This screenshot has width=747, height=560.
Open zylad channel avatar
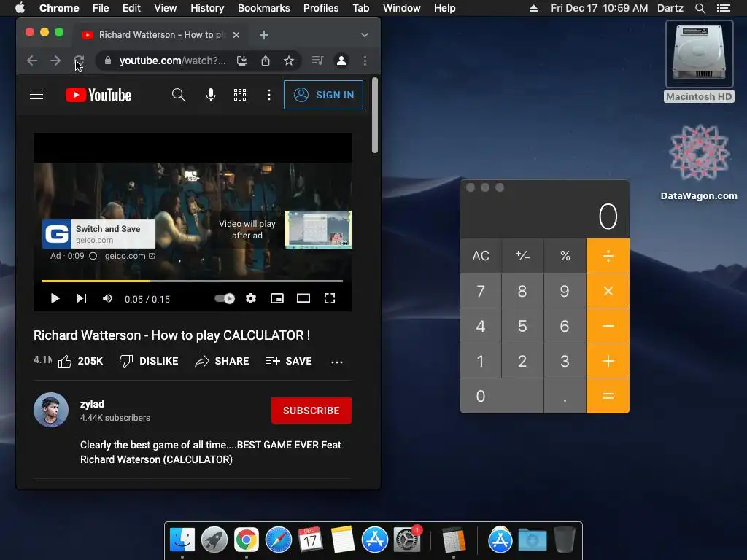[x=51, y=410]
